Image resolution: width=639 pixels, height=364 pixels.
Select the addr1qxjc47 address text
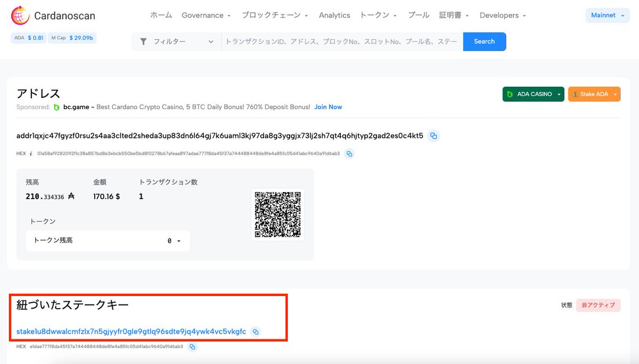point(220,136)
